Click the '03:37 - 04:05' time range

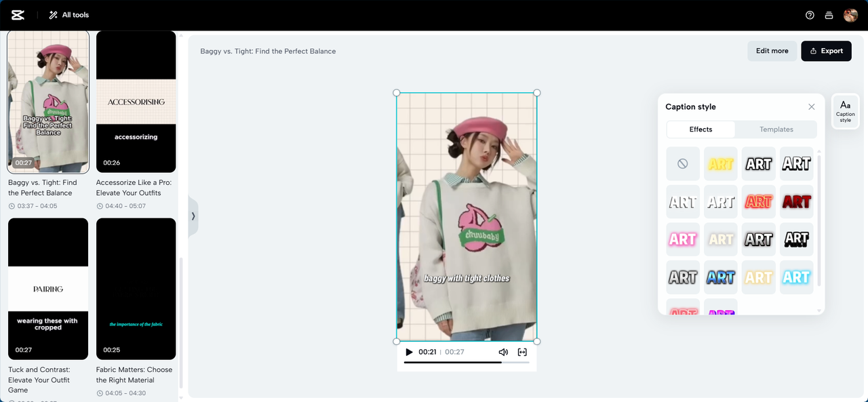[x=37, y=206]
